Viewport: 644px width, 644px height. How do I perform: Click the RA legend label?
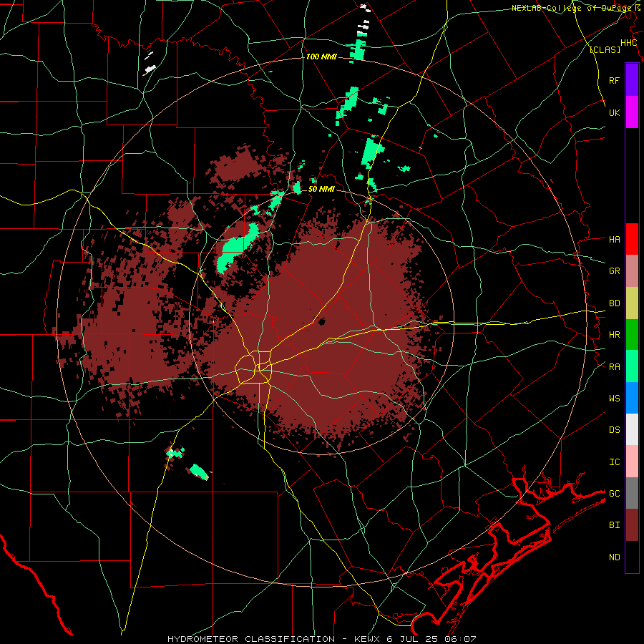tap(614, 367)
